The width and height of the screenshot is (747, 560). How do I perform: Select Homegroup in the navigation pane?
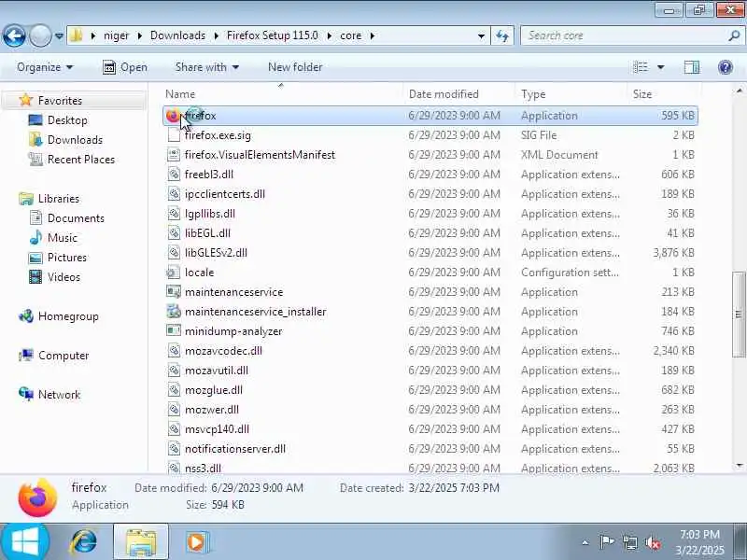click(68, 316)
